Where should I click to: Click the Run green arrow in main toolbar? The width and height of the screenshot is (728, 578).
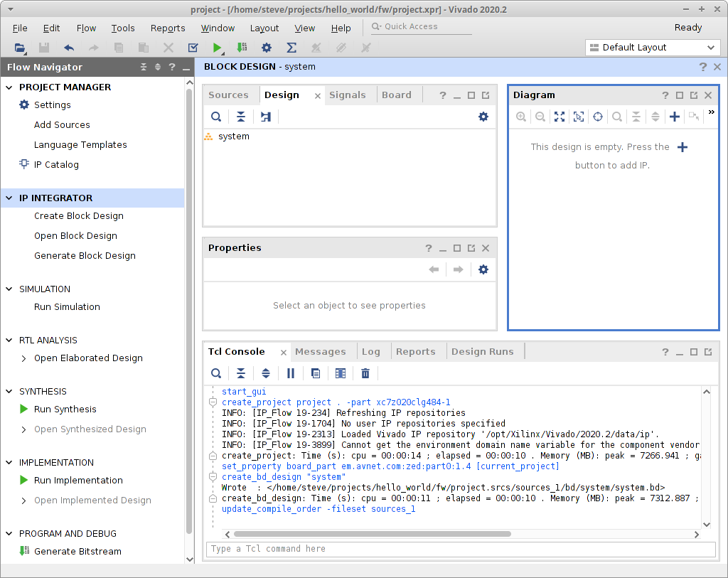[x=217, y=48]
